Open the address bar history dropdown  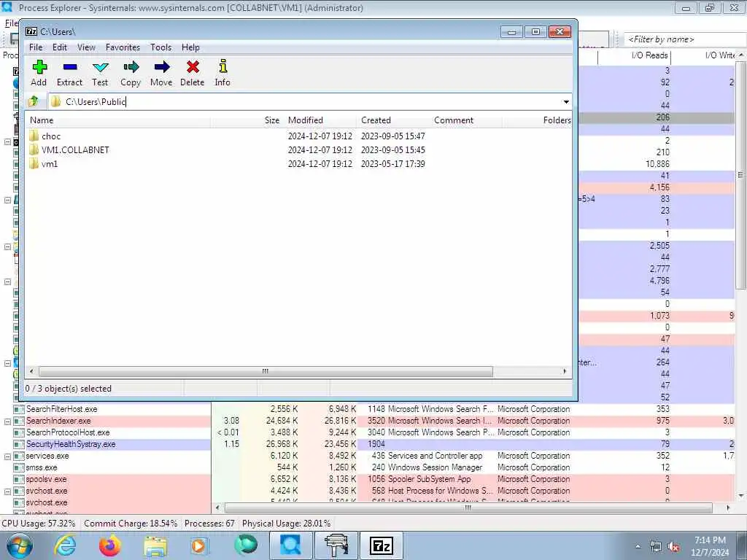(x=566, y=101)
